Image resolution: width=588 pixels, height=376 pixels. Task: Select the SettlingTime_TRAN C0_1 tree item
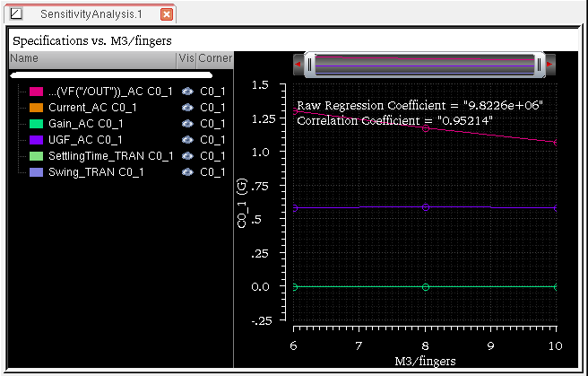point(100,156)
